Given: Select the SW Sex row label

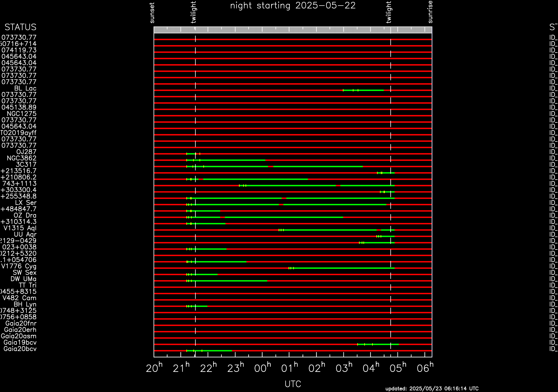Looking at the screenshot, I should click(x=25, y=273).
